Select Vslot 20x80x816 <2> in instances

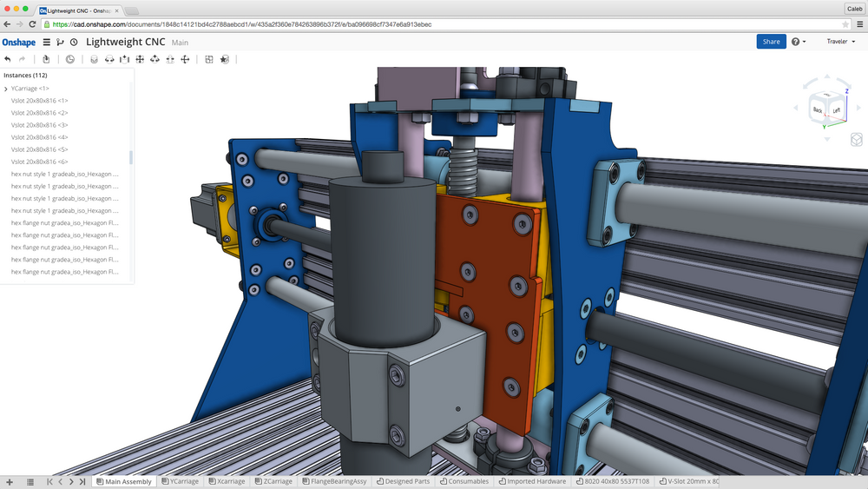pyautogui.click(x=39, y=113)
